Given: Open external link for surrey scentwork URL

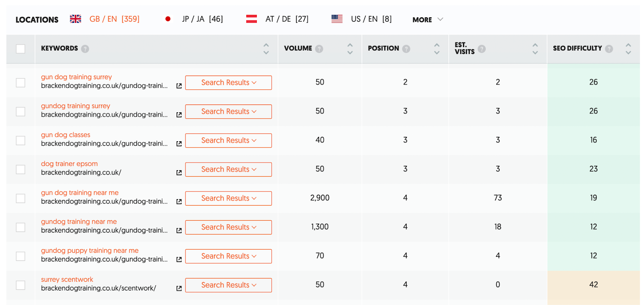Looking at the screenshot, I should click(x=179, y=289).
